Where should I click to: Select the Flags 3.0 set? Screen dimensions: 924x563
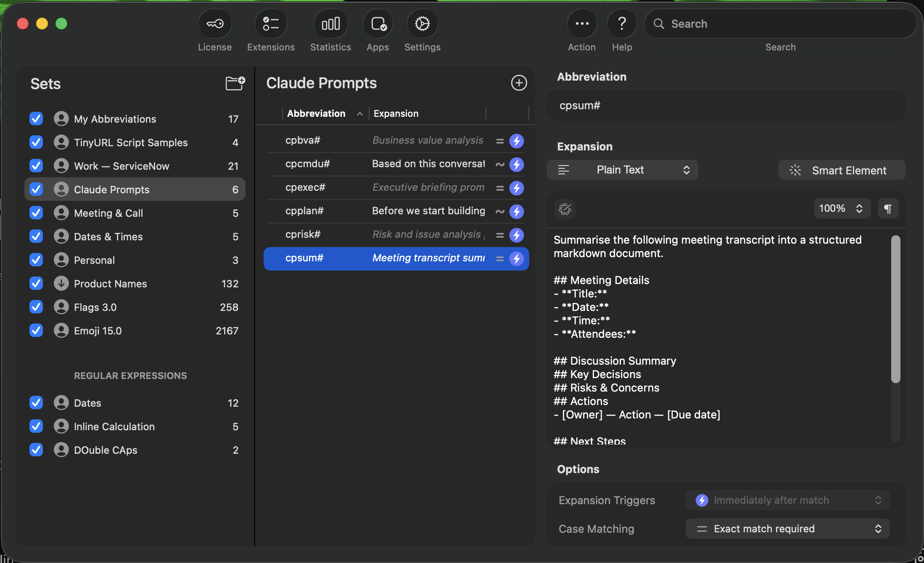[x=135, y=307]
